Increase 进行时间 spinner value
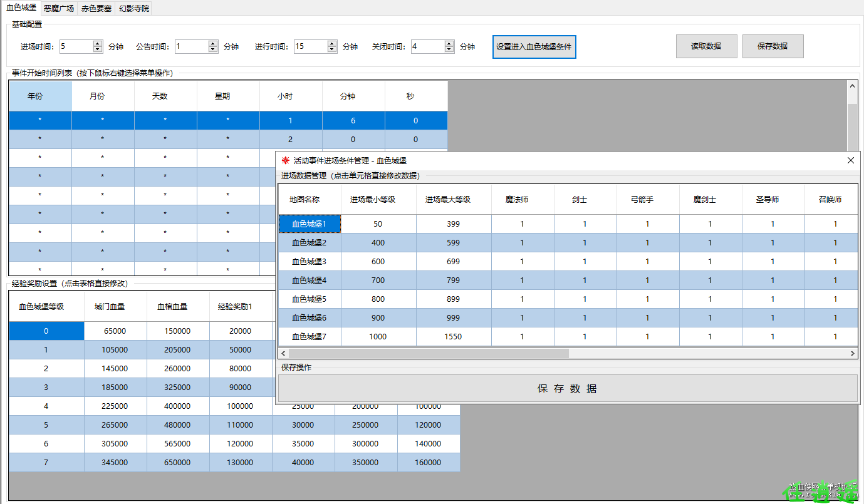864x504 pixels. 332,43
